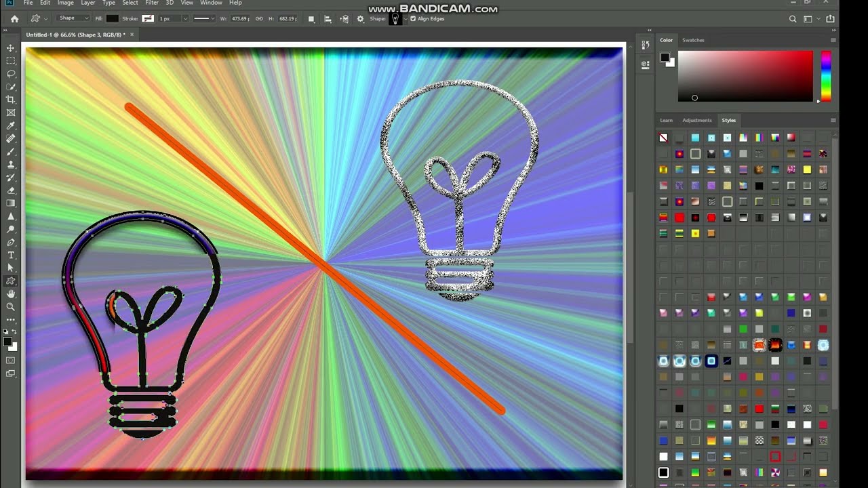Screen dimensions: 868x488
Task: Select the Zoom tool
Action: tap(11, 307)
